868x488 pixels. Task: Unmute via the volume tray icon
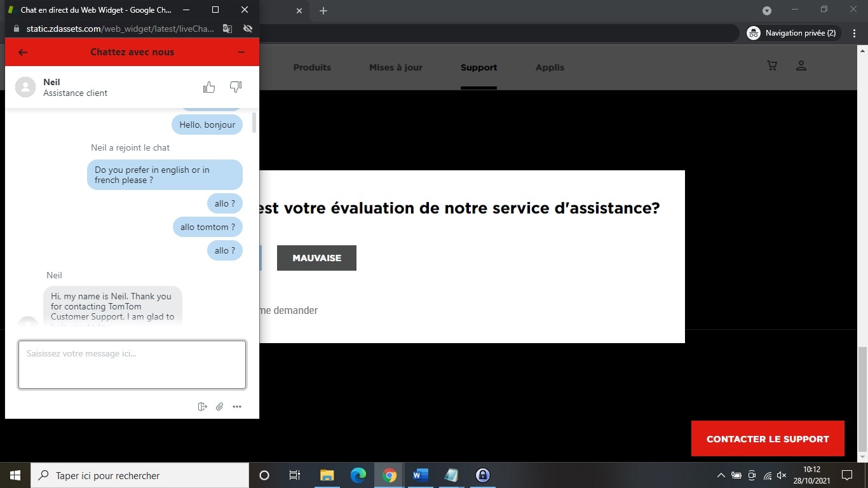[782, 475]
